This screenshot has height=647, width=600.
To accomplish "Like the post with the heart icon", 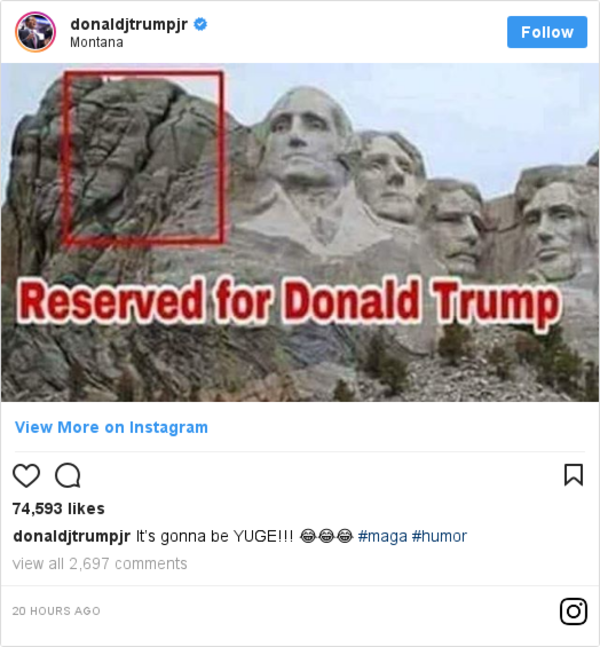I will pos(26,475).
